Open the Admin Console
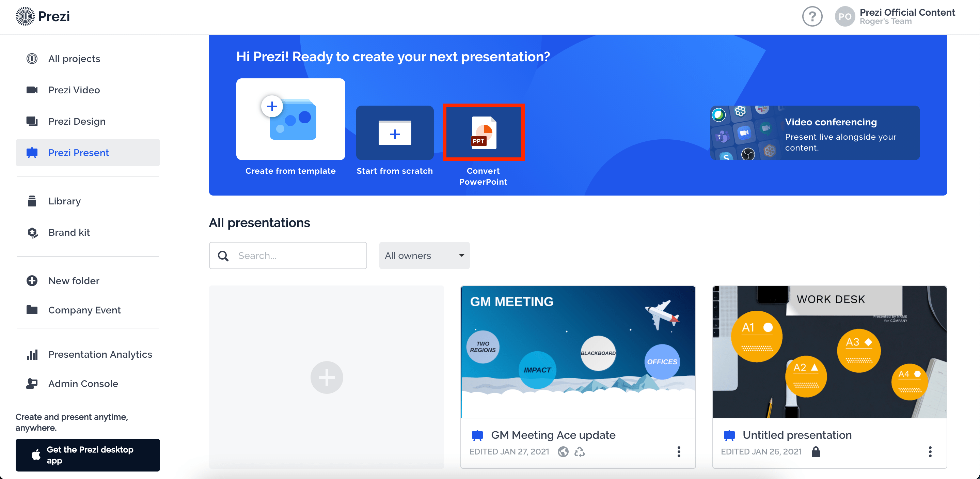The image size is (980, 479). (83, 384)
